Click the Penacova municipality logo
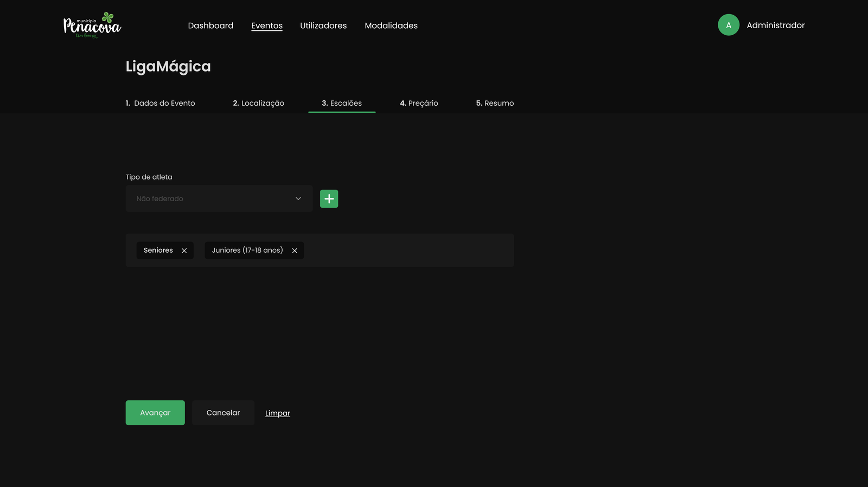Screen dimensions: 868x487 [92, 25]
